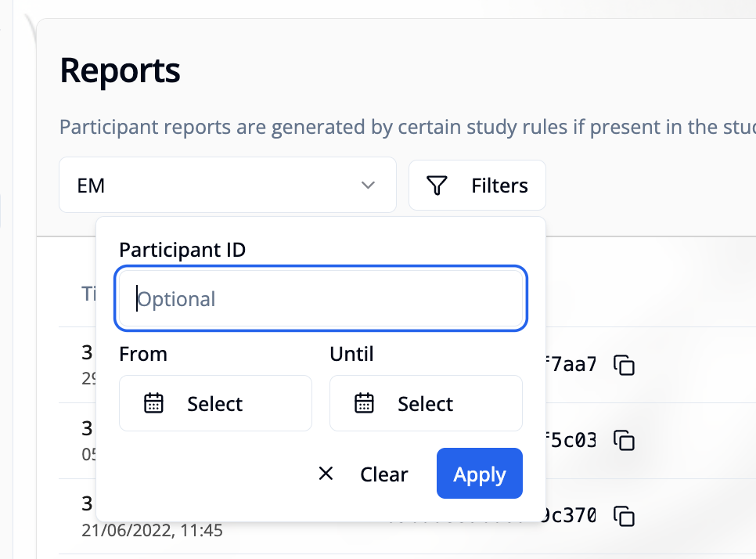Click the Reports page heading

click(x=120, y=70)
